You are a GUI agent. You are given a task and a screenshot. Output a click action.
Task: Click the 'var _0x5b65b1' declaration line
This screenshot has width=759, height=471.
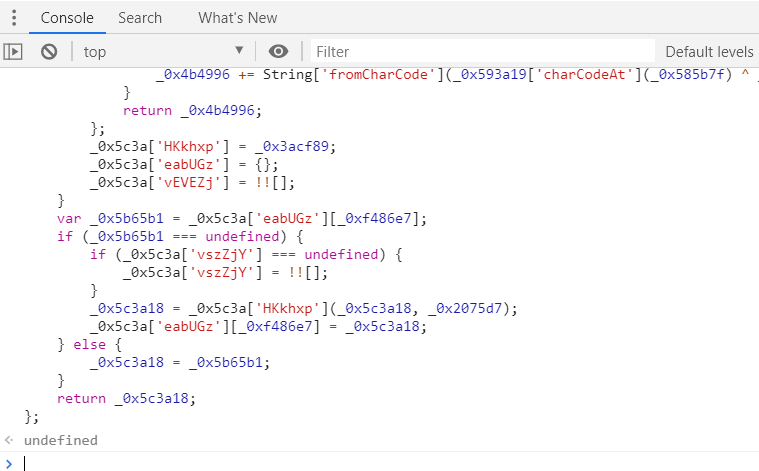click(x=242, y=218)
